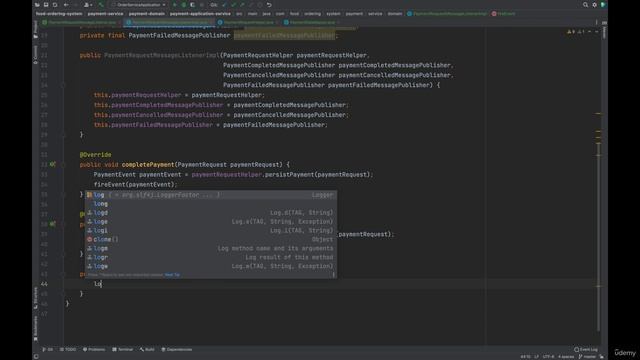This screenshot has width=640, height=360.
Task: Collapse the constructor fold marker at line 24
Action: click(x=64, y=85)
